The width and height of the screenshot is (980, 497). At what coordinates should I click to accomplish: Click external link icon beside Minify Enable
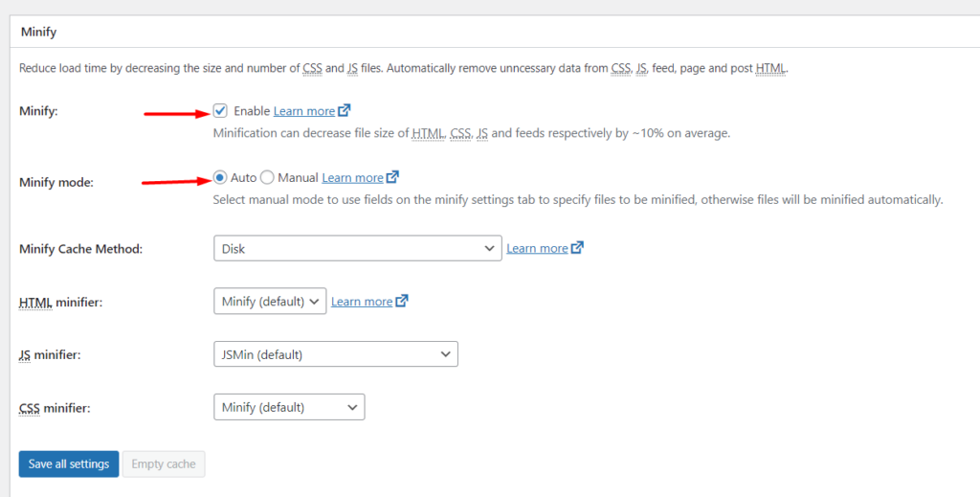pyautogui.click(x=345, y=111)
